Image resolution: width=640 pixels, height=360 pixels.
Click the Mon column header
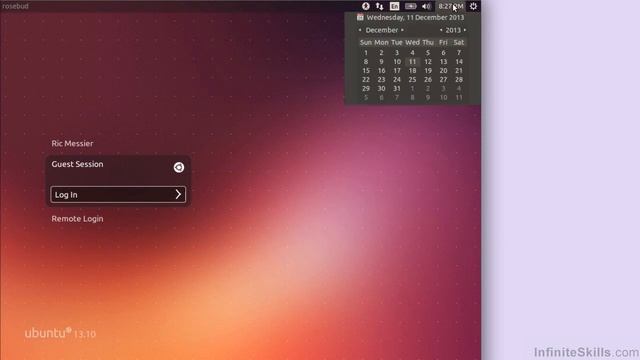click(x=381, y=42)
